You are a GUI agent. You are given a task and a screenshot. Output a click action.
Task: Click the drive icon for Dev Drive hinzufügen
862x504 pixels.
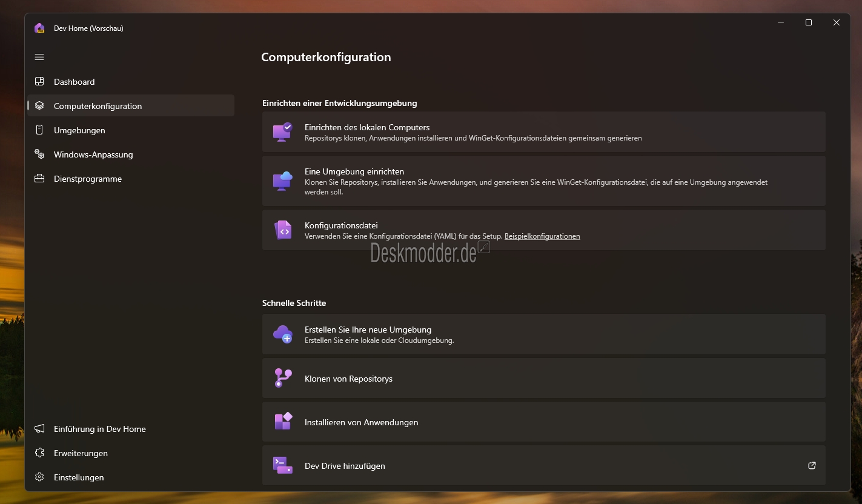(282, 465)
